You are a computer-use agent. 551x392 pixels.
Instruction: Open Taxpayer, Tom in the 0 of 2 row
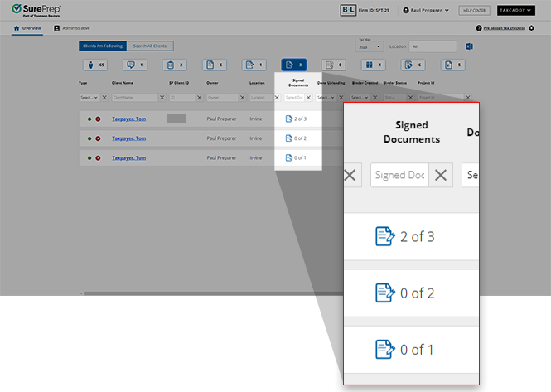click(x=129, y=138)
